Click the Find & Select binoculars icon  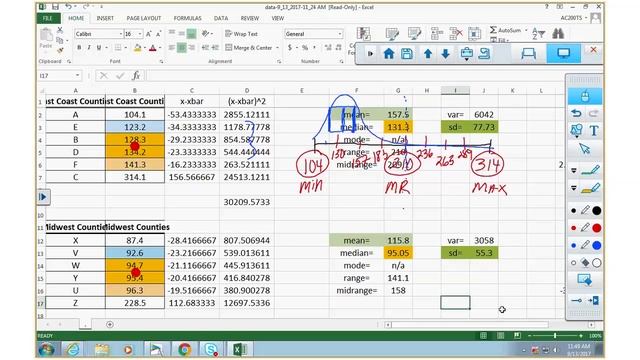tap(558, 33)
